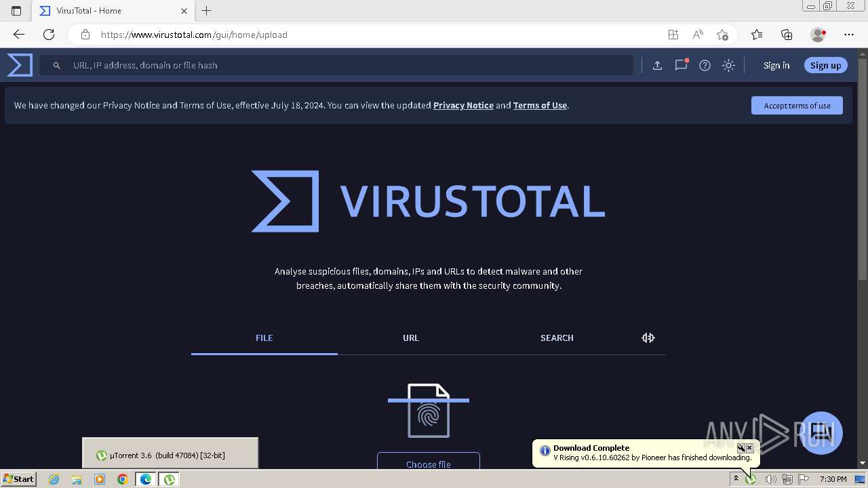
Task: Open Windows Media Player from taskbar
Action: tap(100, 479)
